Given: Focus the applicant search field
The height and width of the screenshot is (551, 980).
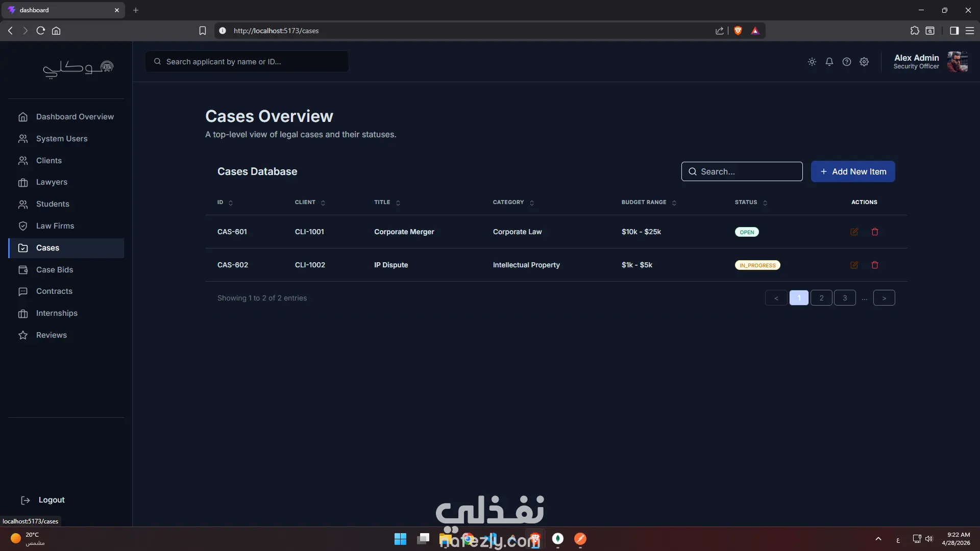Looking at the screenshot, I should pyautogui.click(x=247, y=62).
